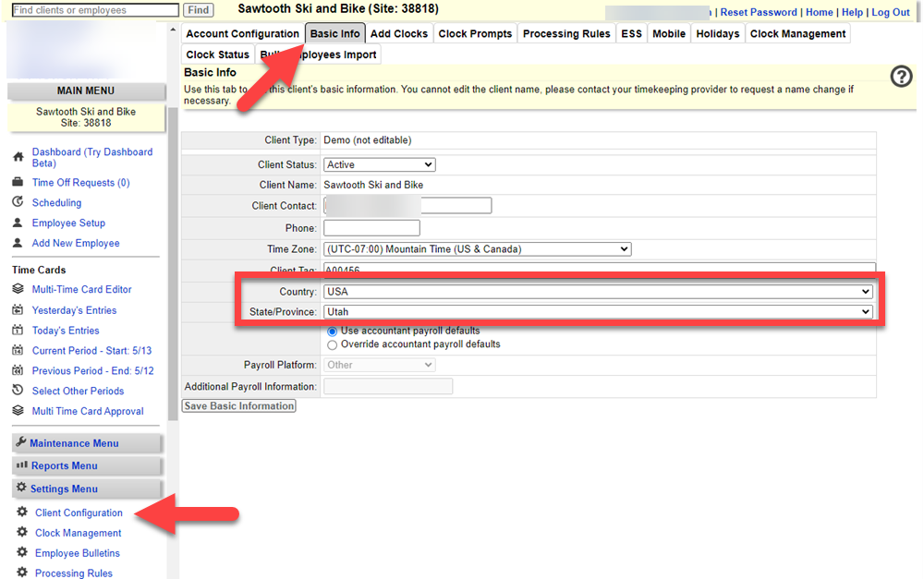Expand the State/Province dropdown
This screenshot has width=924, height=579.
(x=598, y=312)
